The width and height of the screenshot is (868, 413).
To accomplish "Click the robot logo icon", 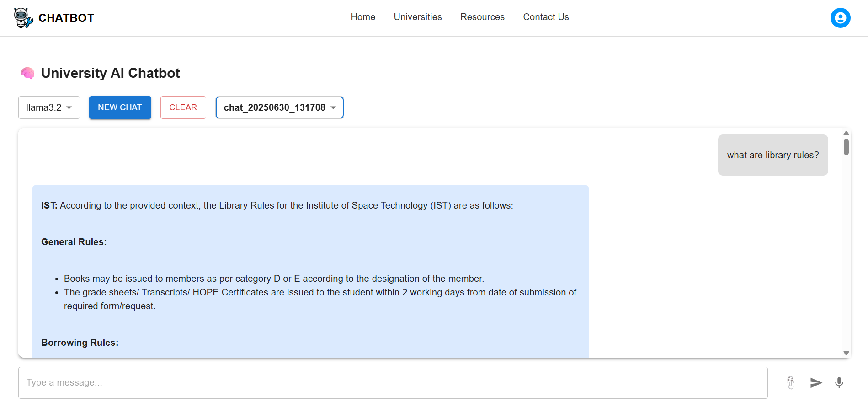I will pyautogui.click(x=23, y=18).
